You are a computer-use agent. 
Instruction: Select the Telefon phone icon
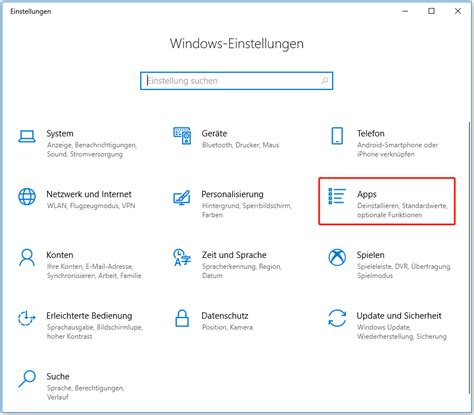tap(337, 136)
